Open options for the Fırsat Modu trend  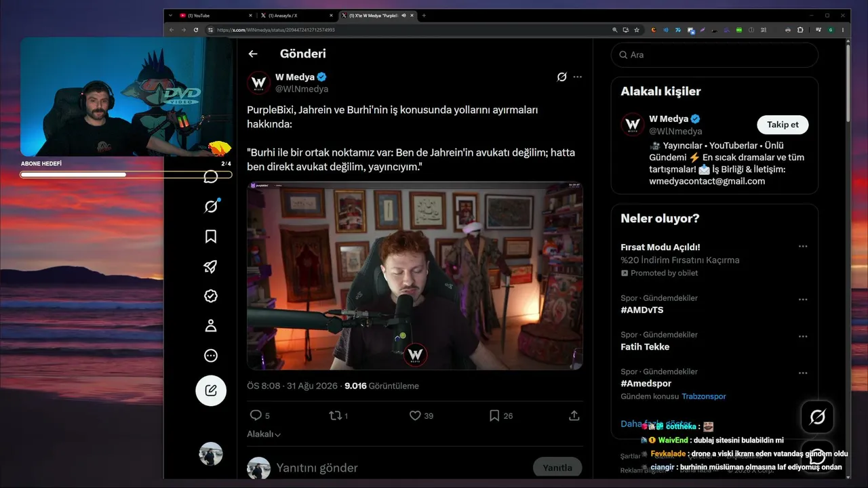click(803, 247)
